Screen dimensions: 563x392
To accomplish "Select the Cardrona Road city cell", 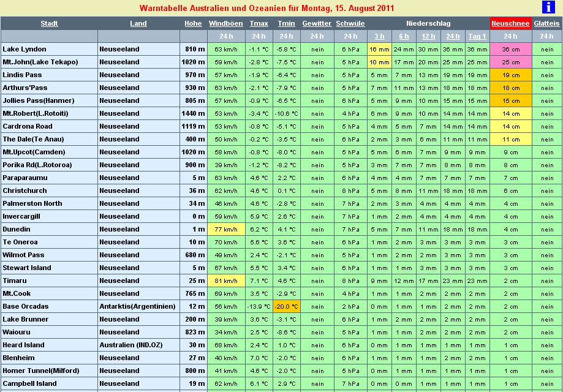I will [x=49, y=127].
